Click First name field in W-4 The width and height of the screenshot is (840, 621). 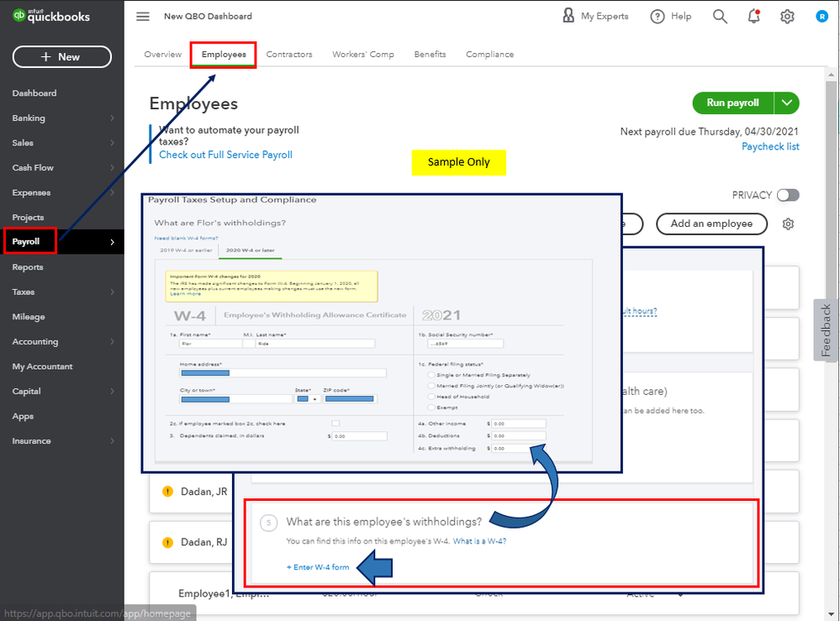(x=210, y=344)
